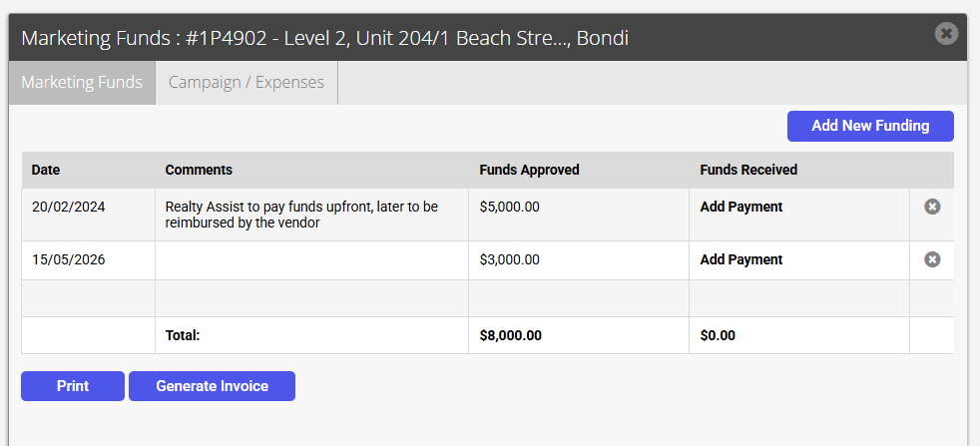Image resolution: width=980 pixels, height=446 pixels.
Task: Close the Marketing Funds dialog
Action: (x=946, y=33)
